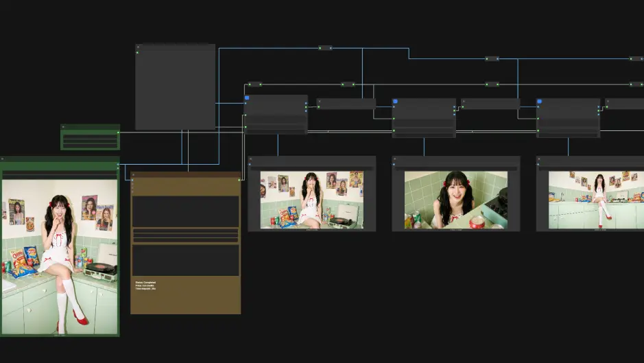Collapse the brown node via its corner dot
The image size is (644, 363).
tap(133, 175)
